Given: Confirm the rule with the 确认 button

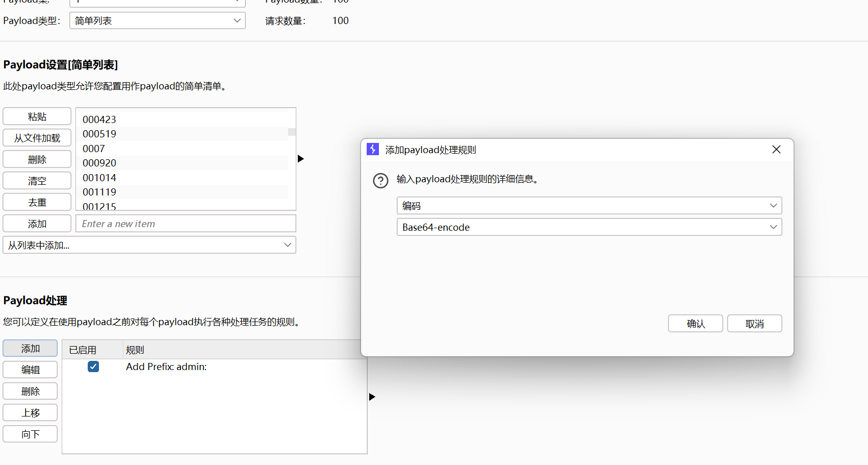Looking at the screenshot, I should [695, 323].
